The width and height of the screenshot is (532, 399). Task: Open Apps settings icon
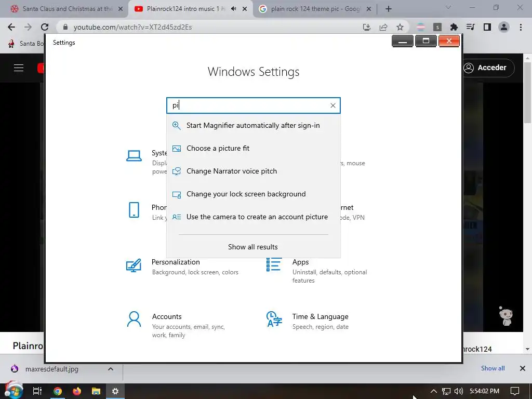coord(274,264)
